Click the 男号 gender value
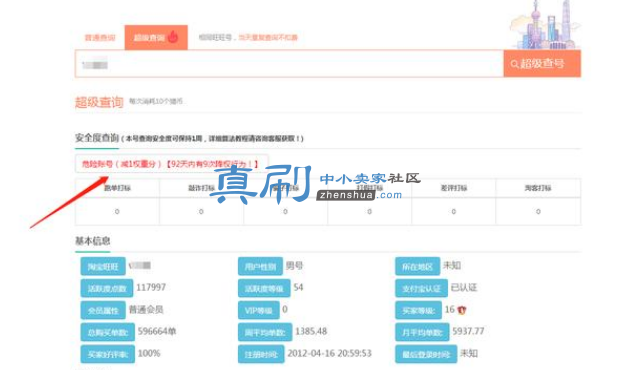631x370 pixels. pos(294,266)
